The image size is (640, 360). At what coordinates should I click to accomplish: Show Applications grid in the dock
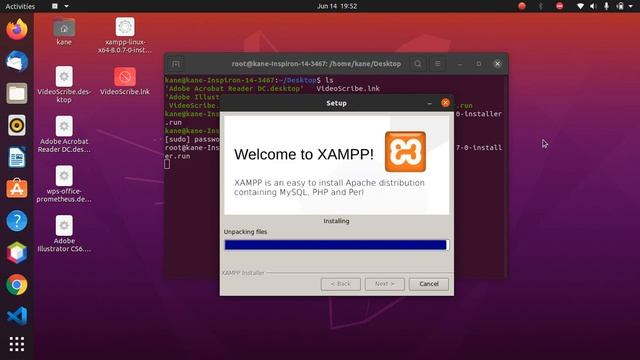click(x=17, y=344)
